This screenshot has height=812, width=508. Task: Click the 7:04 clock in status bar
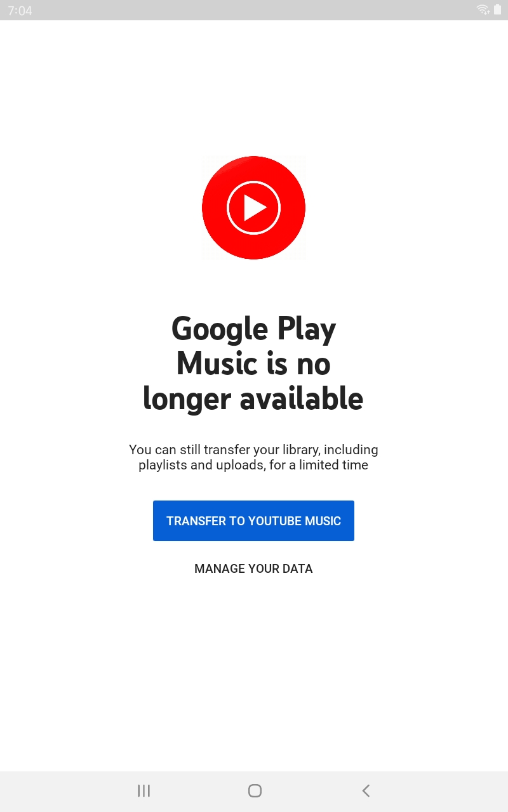[20, 10]
